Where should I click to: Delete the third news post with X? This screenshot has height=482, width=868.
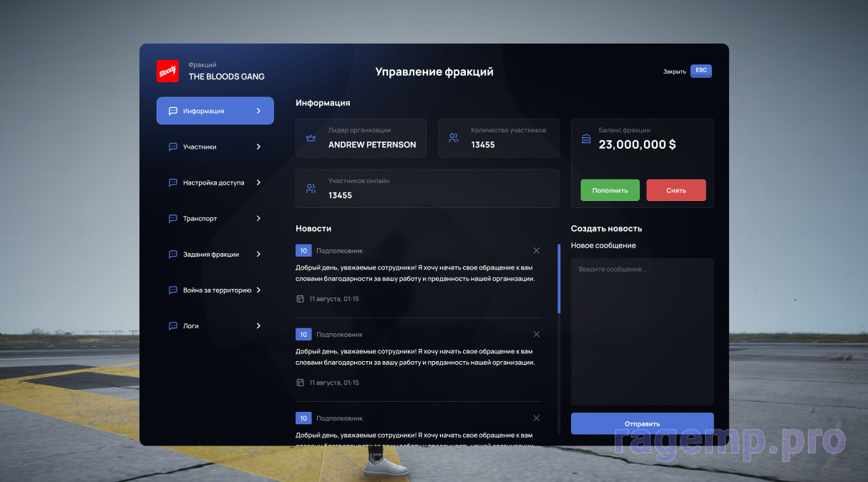(537, 418)
